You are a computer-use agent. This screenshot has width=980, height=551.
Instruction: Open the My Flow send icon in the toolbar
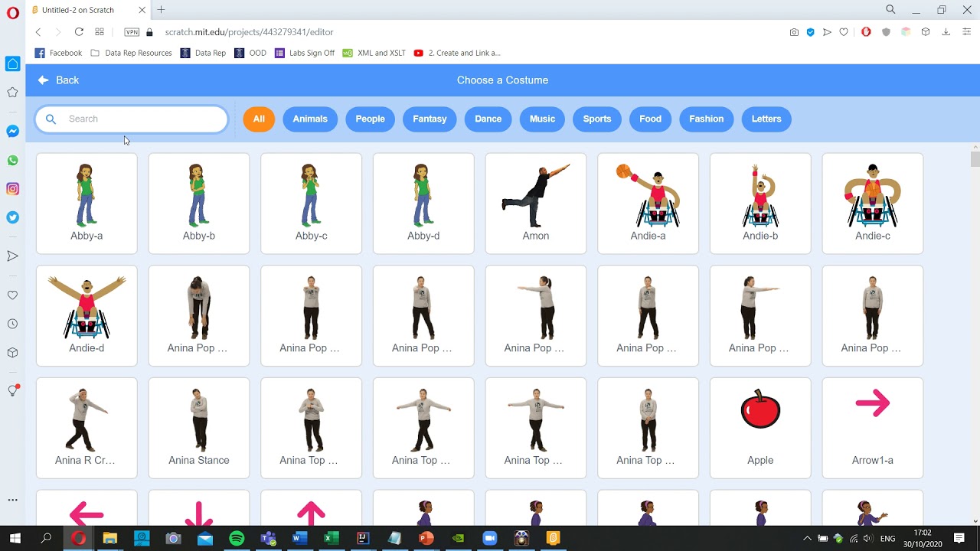(827, 32)
